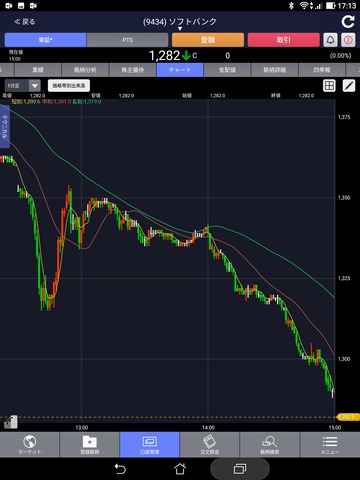Switch to the 気配値 tab
Viewport: 360px width, 480px height.
click(x=227, y=70)
